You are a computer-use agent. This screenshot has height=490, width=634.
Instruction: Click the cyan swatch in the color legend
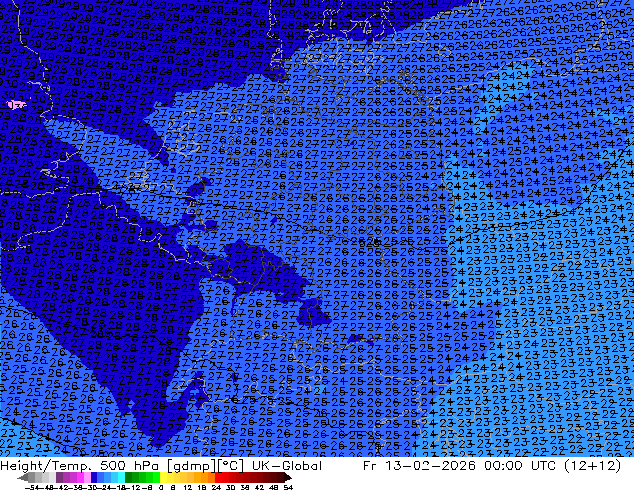coord(121,477)
